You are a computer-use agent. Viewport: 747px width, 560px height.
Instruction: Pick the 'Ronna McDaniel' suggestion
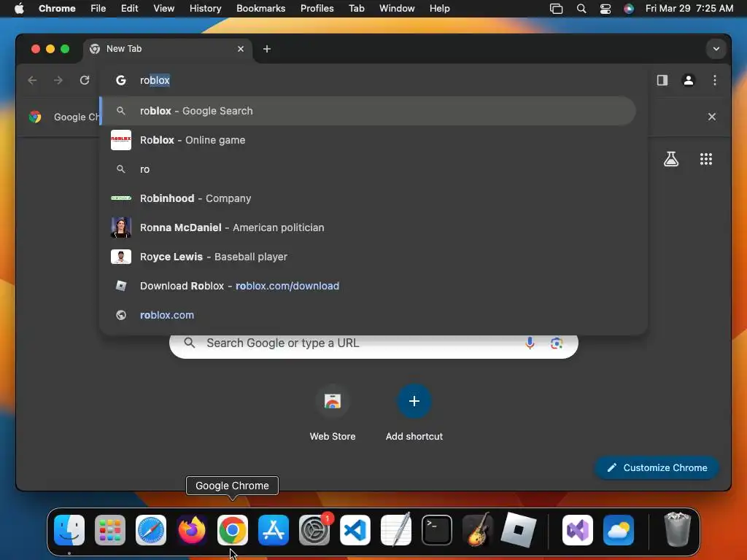368,227
